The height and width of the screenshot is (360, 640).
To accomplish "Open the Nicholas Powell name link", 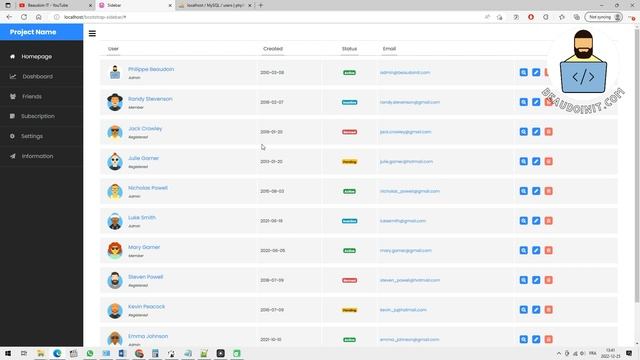I will tap(148, 188).
